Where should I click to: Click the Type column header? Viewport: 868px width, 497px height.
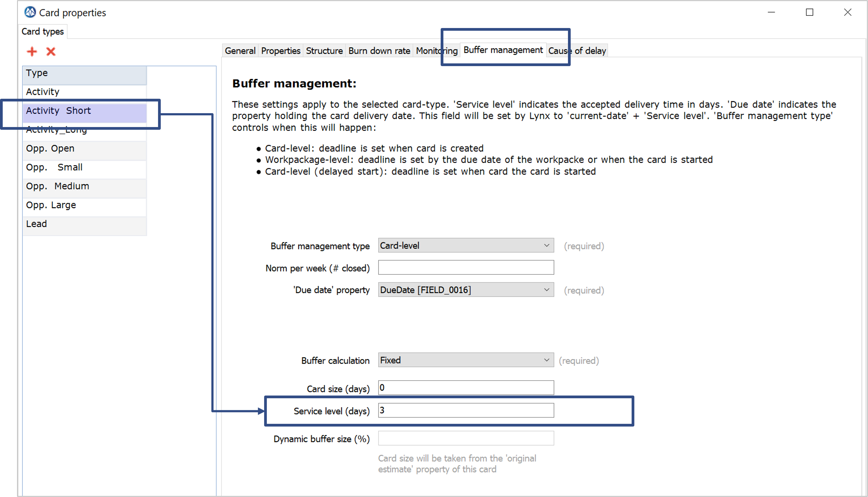(85, 75)
